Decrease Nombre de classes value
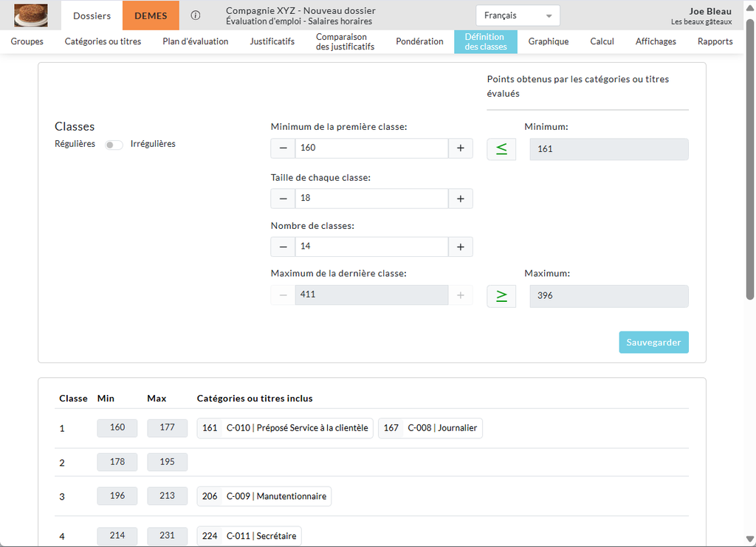Screen dimensions: 756x547 (283, 247)
